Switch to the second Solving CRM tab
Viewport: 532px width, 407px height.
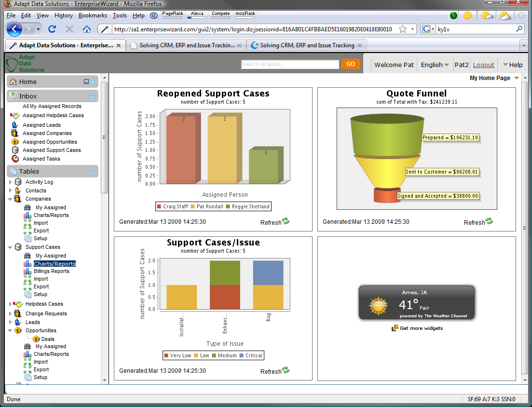307,45
